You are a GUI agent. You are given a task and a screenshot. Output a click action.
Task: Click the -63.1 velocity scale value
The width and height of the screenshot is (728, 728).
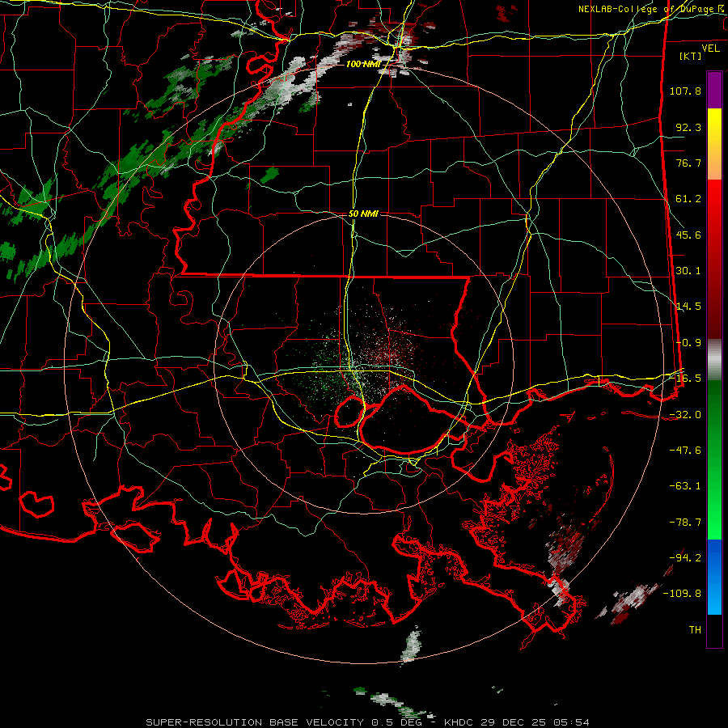(685, 486)
